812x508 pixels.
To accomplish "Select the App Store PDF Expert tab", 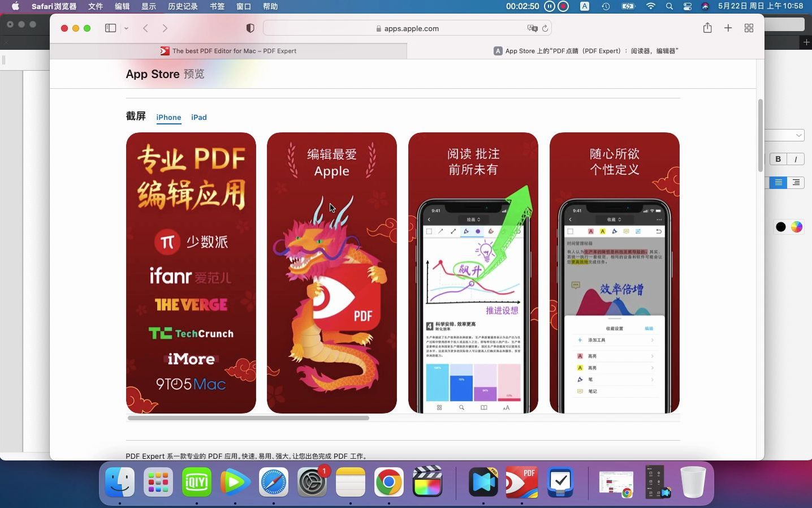I will pyautogui.click(x=586, y=51).
